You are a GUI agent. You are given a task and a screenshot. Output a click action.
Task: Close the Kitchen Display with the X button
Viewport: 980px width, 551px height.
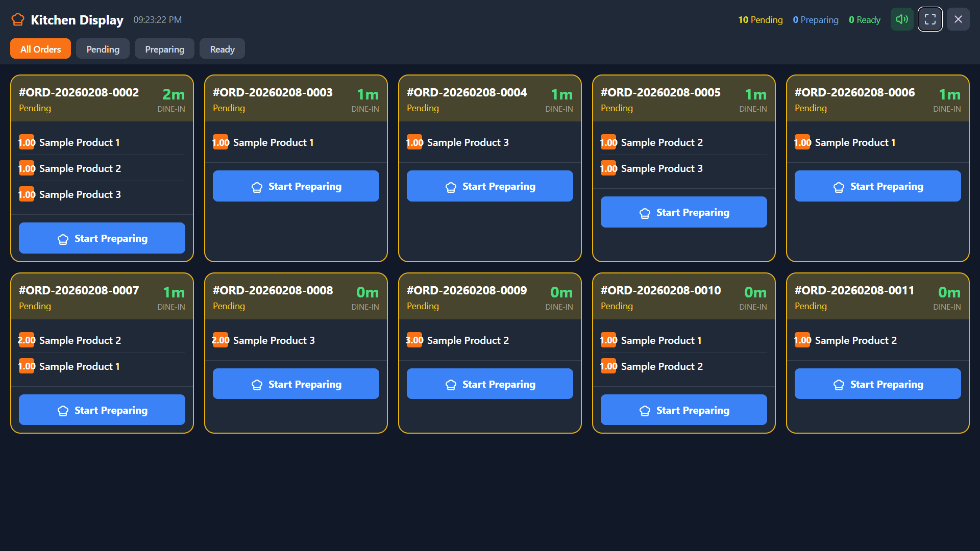958,19
